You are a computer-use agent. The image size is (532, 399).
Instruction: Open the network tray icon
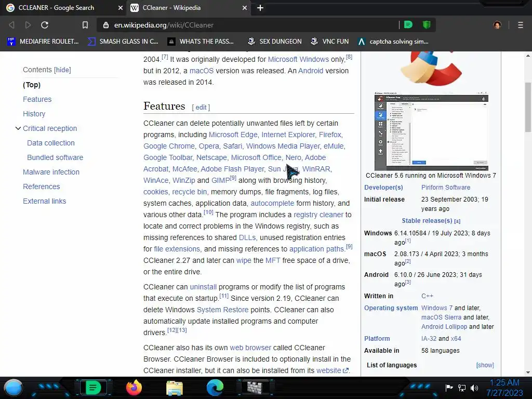pyautogui.click(x=462, y=388)
